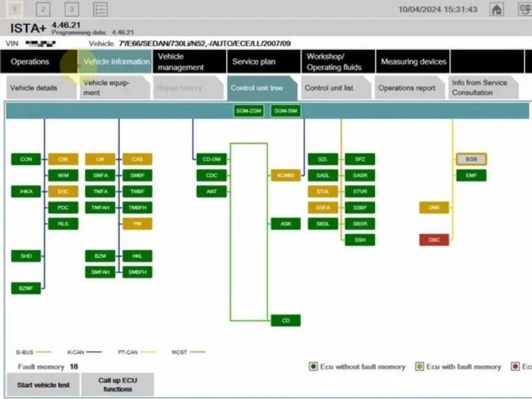The width and height of the screenshot is (532, 399).
Task: Select the SGM-ZGM gateway node
Action: click(x=249, y=111)
